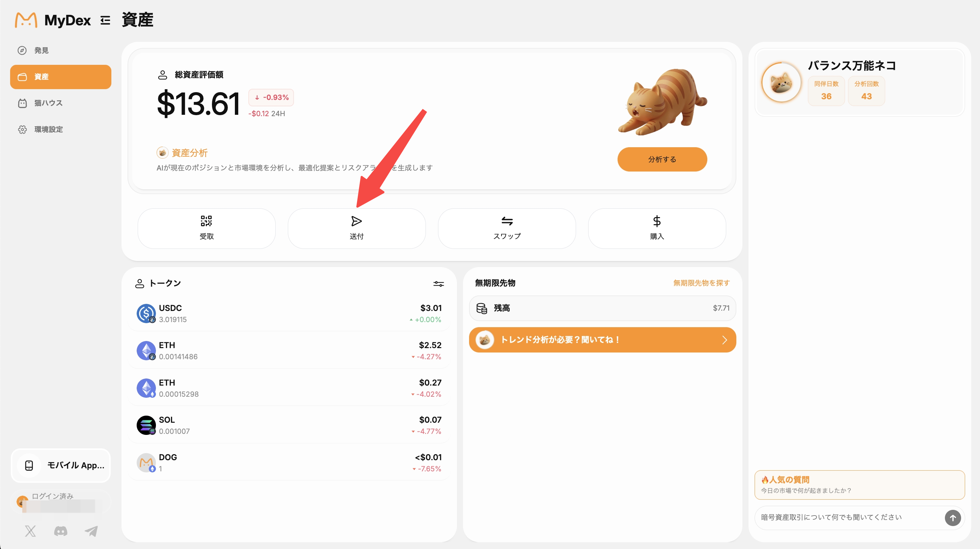The height and width of the screenshot is (549, 980).
Task: Open the Discord link icon
Action: [61, 531]
